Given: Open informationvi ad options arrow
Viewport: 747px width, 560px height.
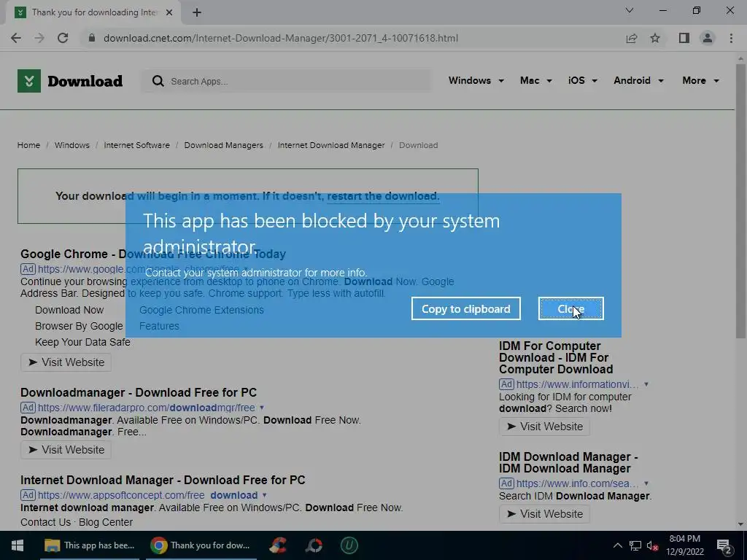Looking at the screenshot, I should [x=646, y=384].
